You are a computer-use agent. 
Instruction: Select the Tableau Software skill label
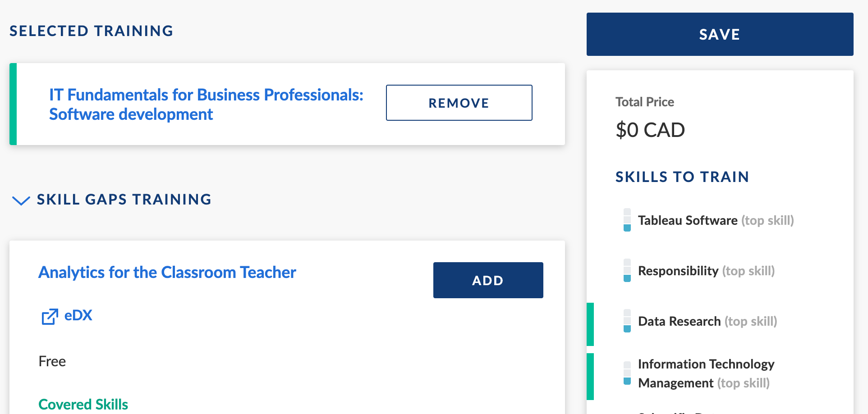tap(688, 220)
